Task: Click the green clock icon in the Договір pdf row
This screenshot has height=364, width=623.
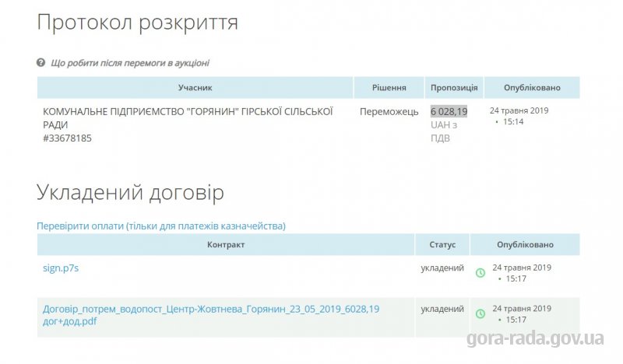Action: (480, 313)
